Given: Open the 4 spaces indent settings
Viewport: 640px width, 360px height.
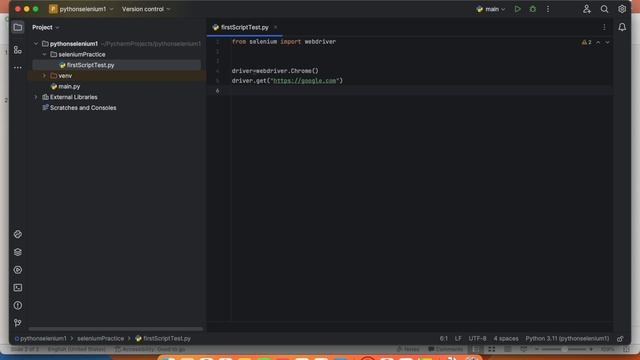Looking at the screenshot, I should coord(506,338).
